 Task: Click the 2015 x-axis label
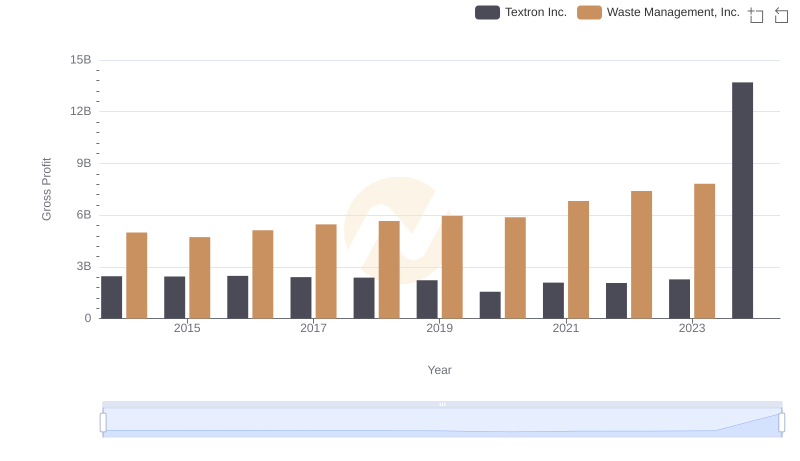(x=187, y=328)
